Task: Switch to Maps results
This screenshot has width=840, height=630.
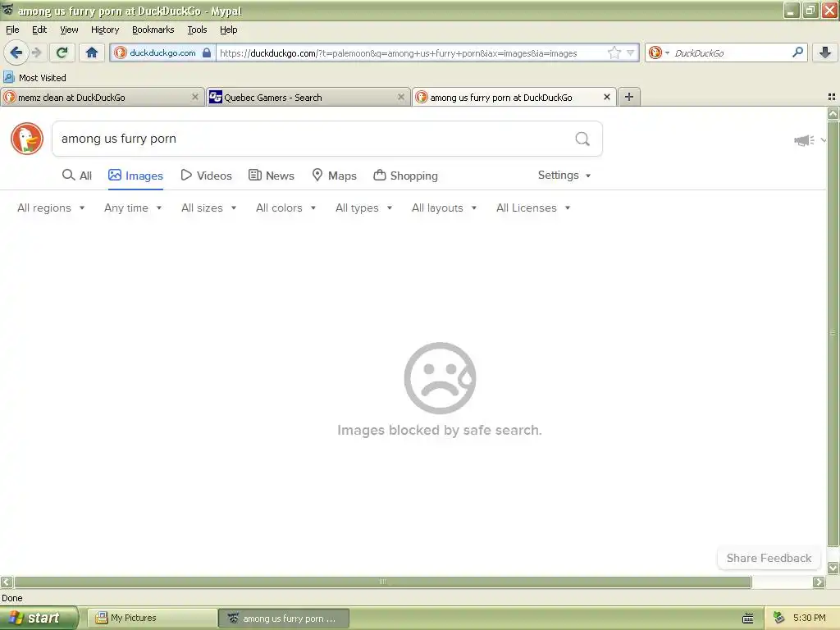Action: tap(335, 176)
